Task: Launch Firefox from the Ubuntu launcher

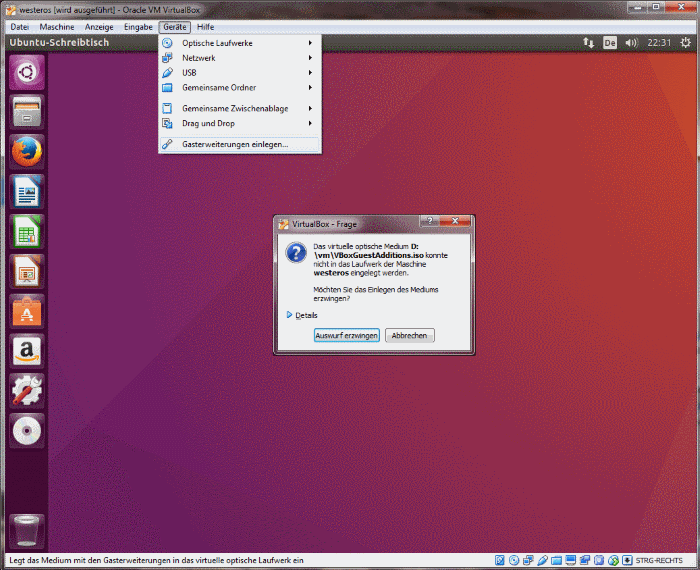Action: tap(27, 152)
